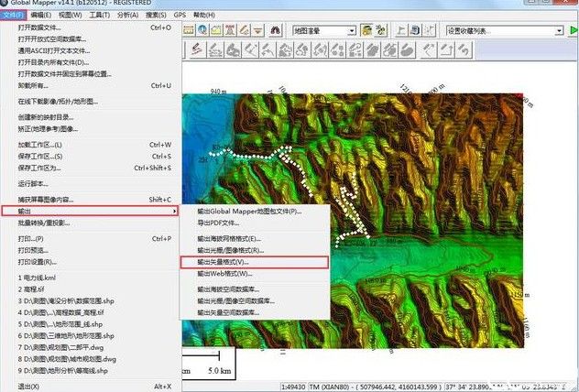Select 输出光栅/图像格式(R)... submenu item
Screen dimensions: 579x392
[x=255, y=250]
